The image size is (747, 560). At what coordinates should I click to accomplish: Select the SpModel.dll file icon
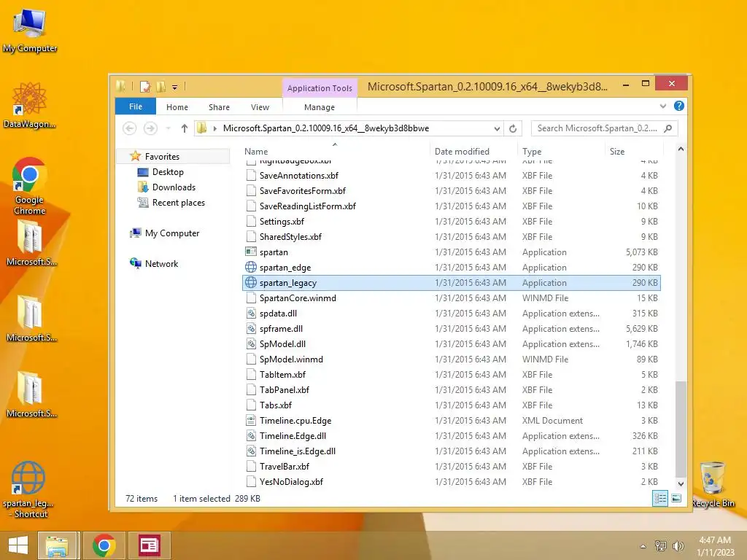point(251,344)
